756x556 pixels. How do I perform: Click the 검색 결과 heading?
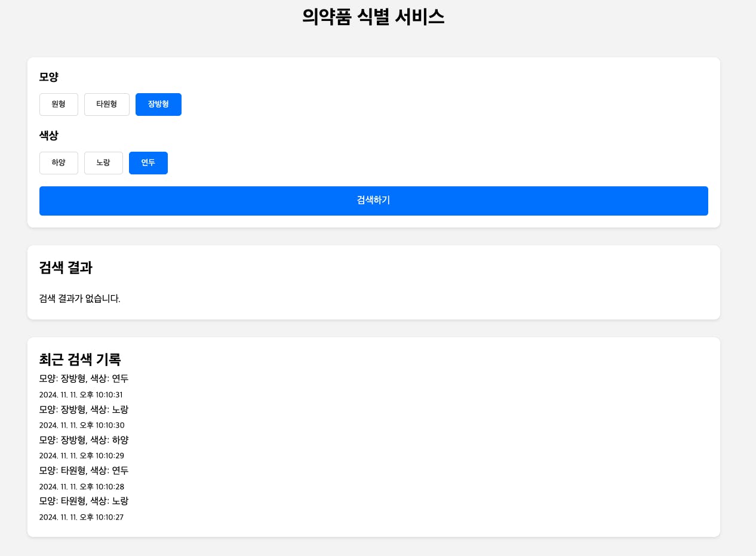[66, 268]
